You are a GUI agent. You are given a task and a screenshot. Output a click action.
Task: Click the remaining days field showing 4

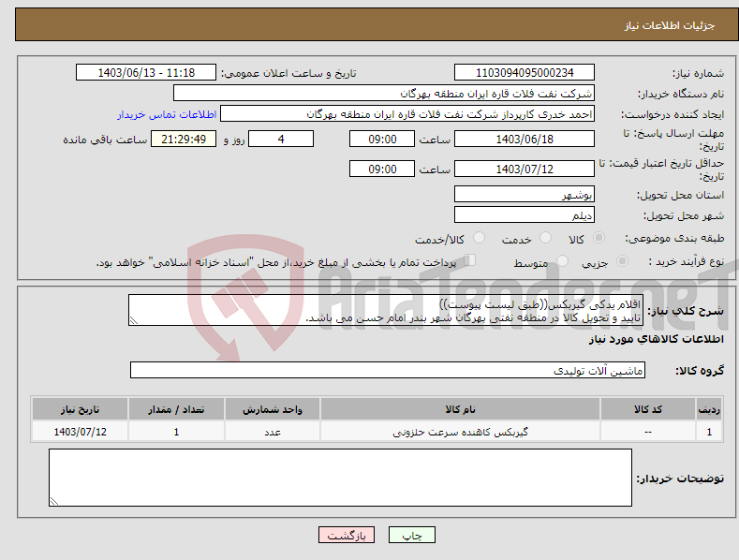point(281,139)
